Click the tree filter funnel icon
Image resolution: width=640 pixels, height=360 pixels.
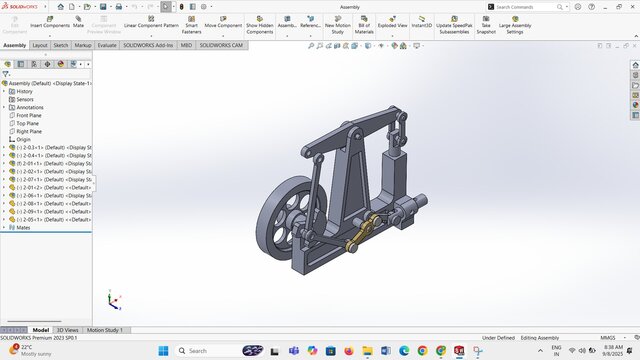[x=5, y=74]
